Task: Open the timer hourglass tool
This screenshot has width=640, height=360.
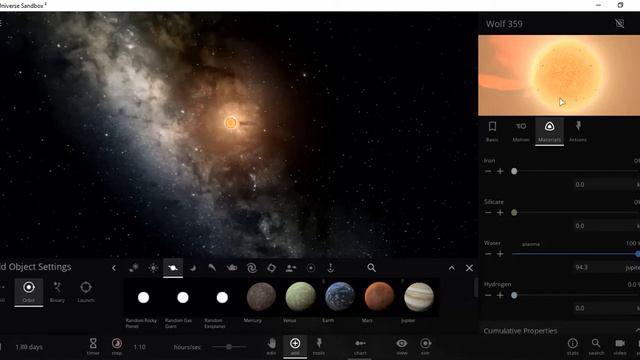Action: pos(93,346)
